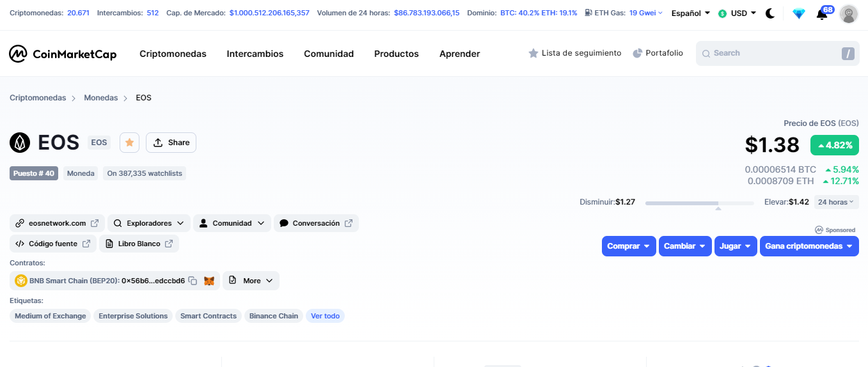Open Gana criptomonedas dropdown button
This screenshot has width=868, height=367.
[x=809, y=246]
